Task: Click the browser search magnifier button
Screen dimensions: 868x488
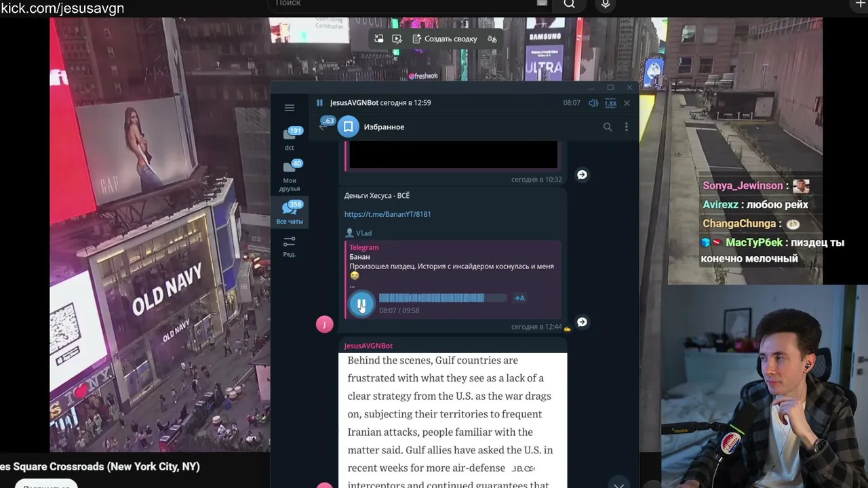Action: pos(570,4)
